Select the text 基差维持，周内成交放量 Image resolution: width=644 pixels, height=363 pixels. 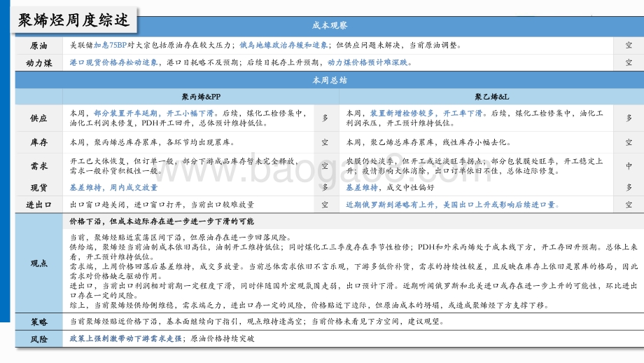(x=113, y=188)
